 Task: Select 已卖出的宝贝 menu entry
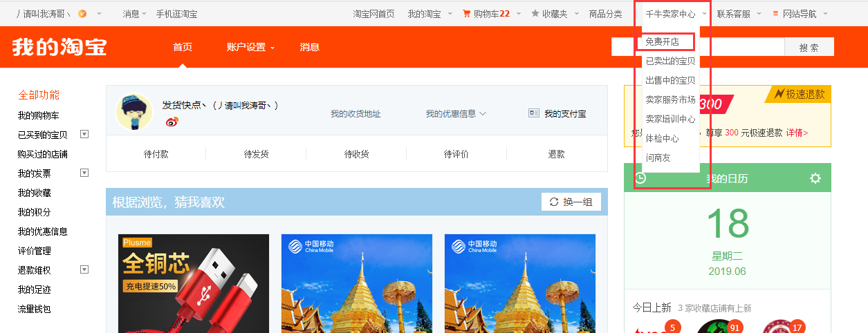click(x=670, y=61)
